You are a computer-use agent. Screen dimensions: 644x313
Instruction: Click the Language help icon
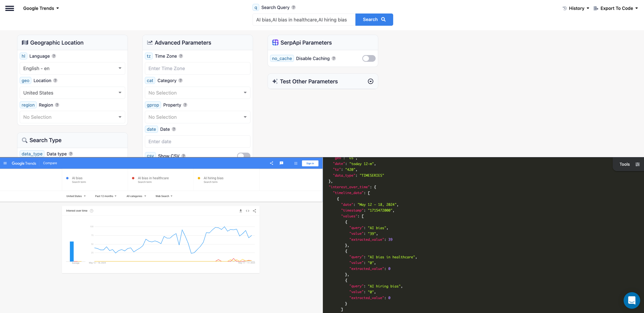click(x=54, y=56)
